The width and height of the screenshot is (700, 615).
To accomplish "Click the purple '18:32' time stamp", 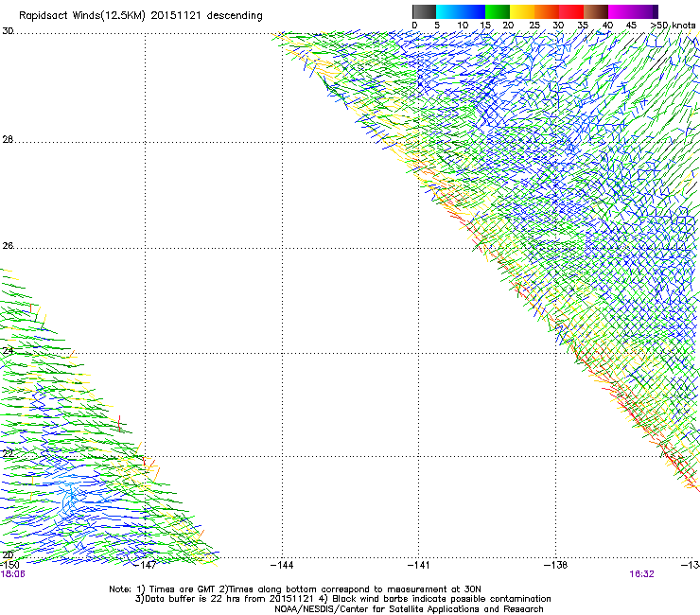I will [x=641, y=574].
